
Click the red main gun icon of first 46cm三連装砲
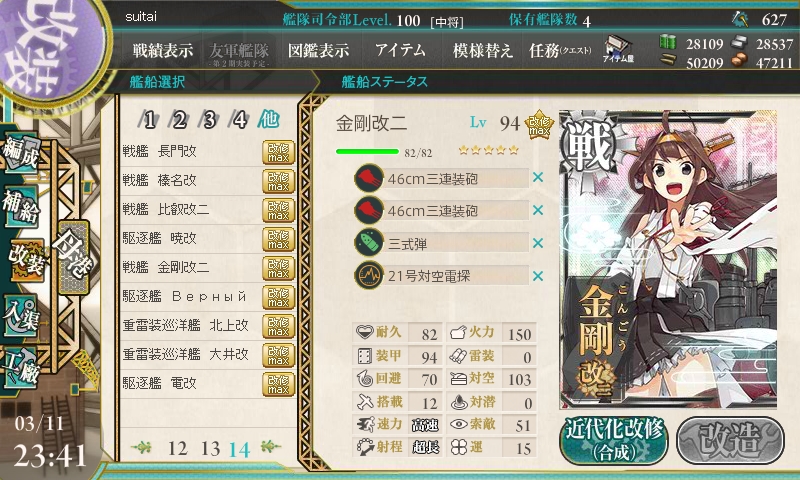click(x=369, y=178)
